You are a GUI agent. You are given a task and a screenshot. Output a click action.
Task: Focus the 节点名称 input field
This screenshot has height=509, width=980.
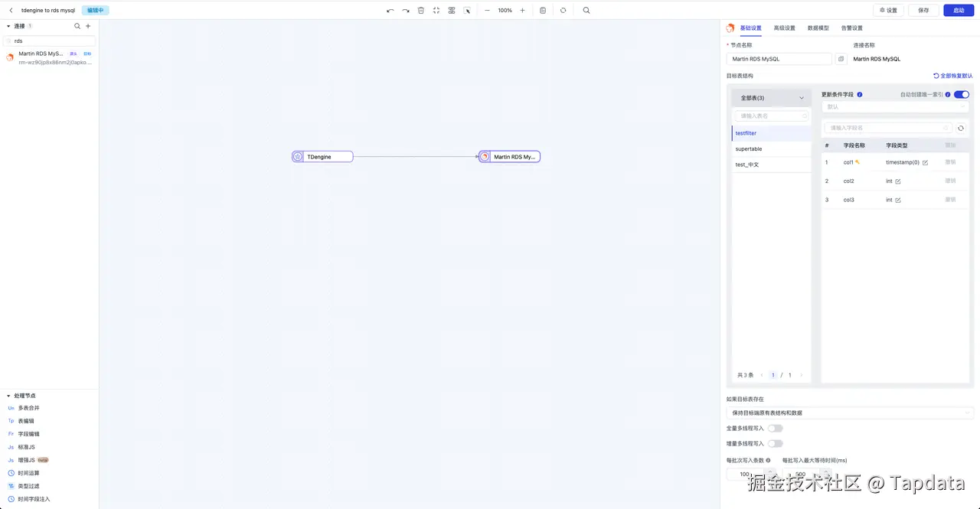click(779, 59)
